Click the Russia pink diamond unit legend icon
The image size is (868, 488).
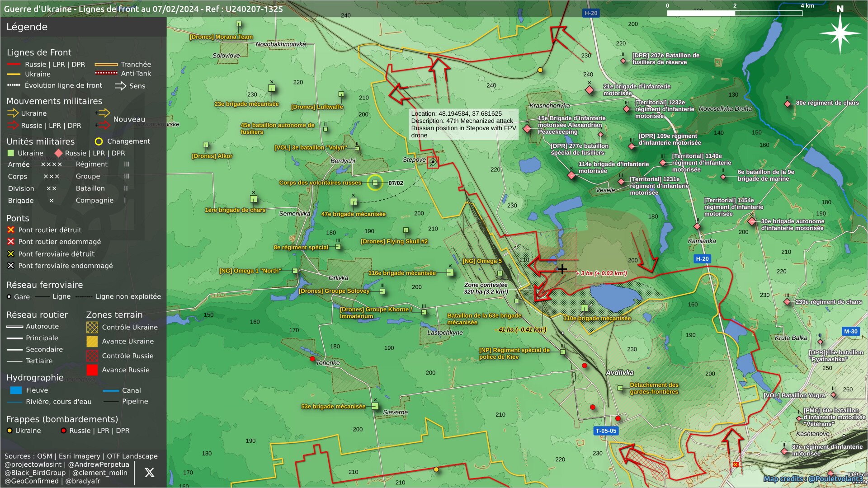coord(58,153)
